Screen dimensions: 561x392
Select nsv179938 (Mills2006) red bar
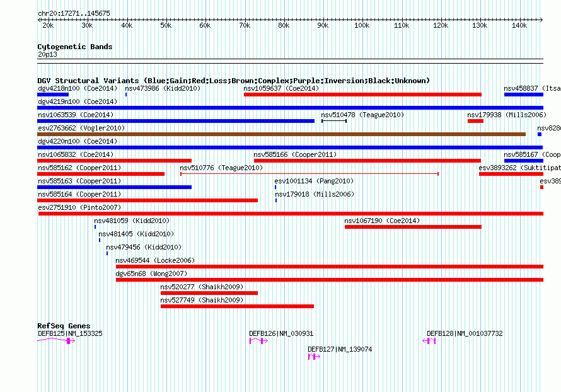pyautogui.click(x=475, y=121)
